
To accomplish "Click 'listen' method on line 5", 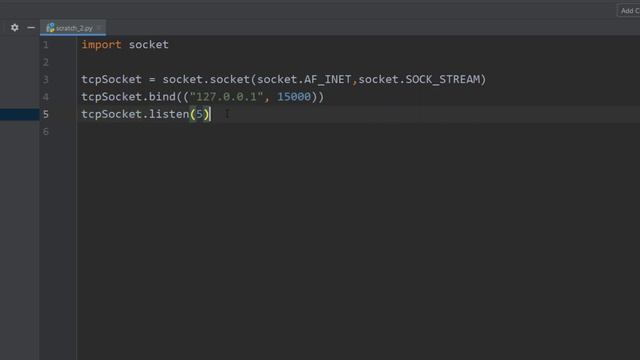I will tap(169, 114).
